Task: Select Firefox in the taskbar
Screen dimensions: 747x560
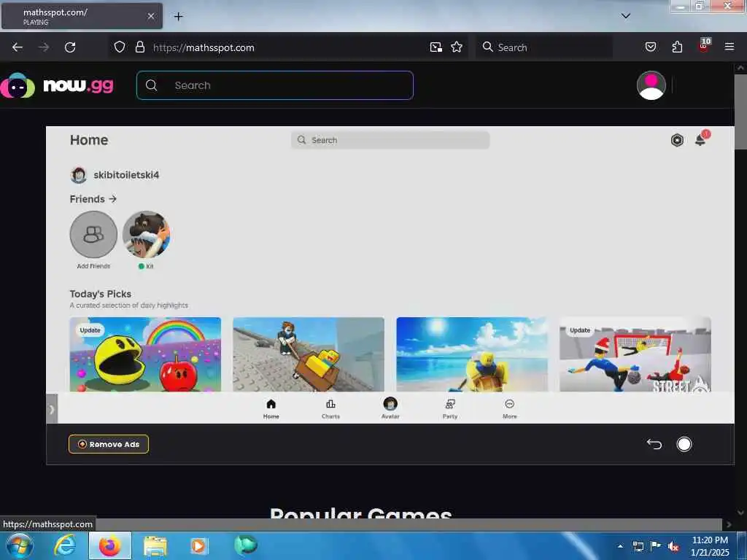Action: [x=109, y=545]
